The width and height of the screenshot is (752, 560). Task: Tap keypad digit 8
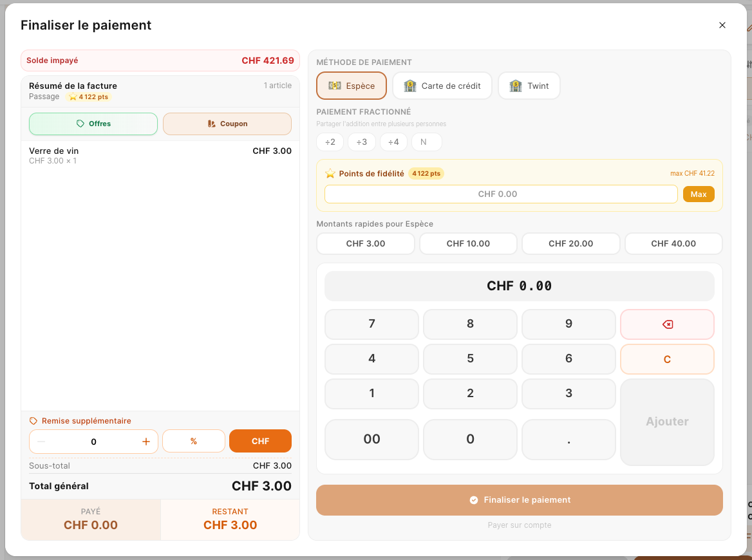click(470, 324)
